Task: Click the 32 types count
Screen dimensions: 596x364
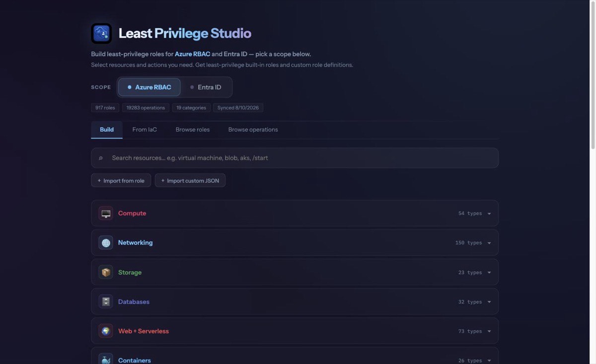Action: 470,302
